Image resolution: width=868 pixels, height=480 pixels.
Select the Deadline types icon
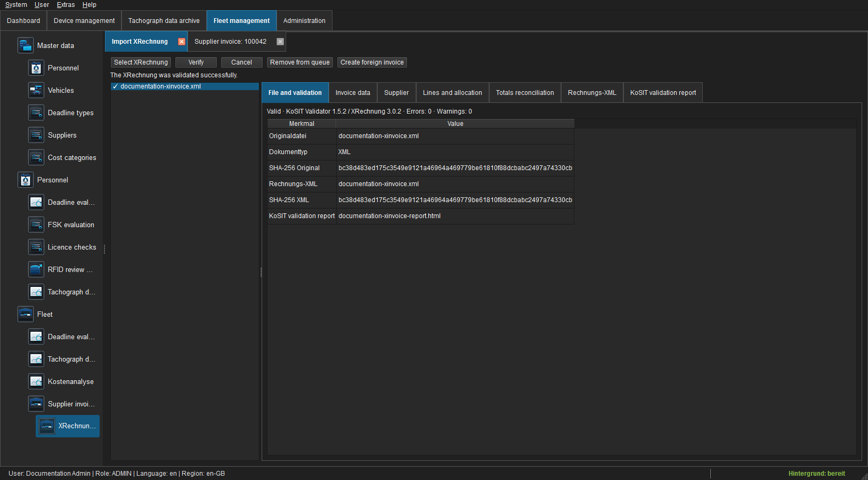36,113
